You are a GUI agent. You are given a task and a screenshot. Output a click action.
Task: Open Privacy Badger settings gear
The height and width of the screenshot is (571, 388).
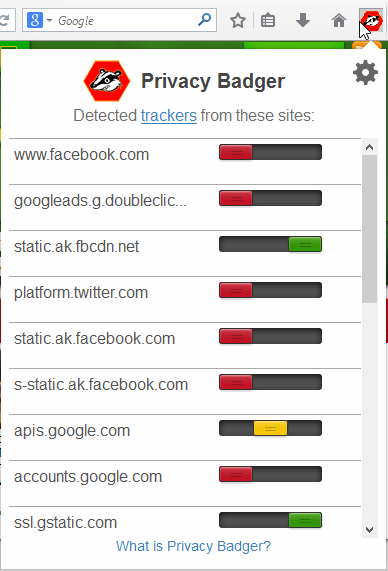[365, 73]
